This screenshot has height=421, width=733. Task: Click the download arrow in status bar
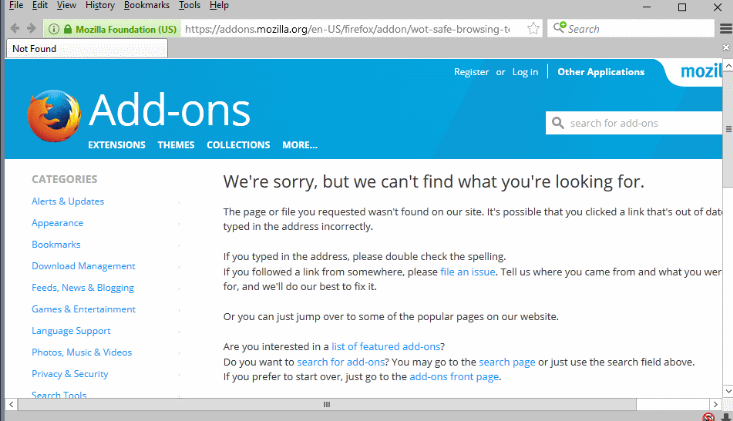726,417
